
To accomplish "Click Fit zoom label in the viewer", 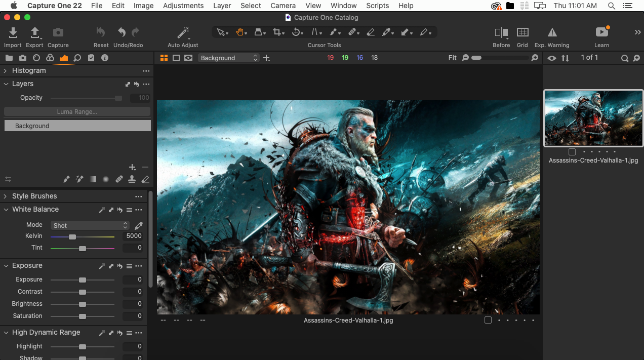I will (x=453, y=58).
